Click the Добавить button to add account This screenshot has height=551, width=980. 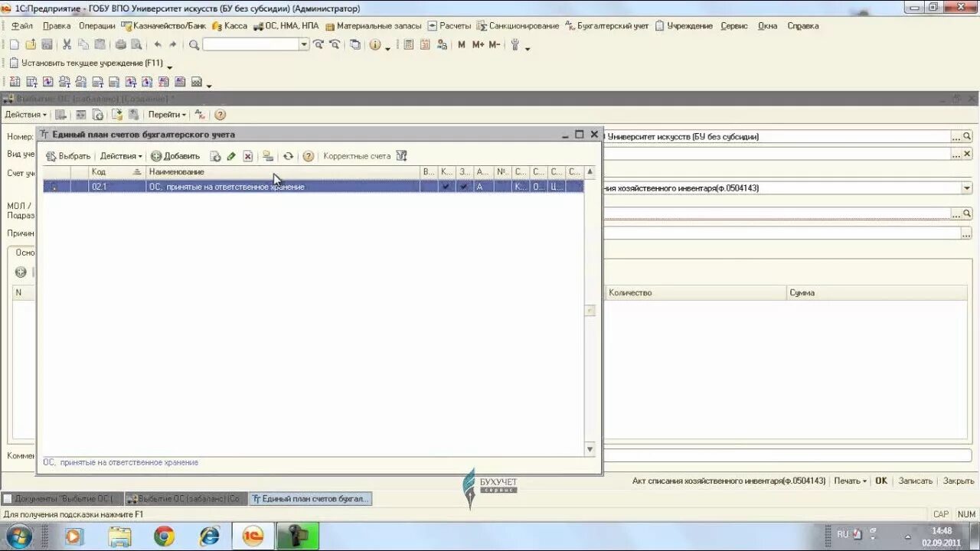click(175, 156)
